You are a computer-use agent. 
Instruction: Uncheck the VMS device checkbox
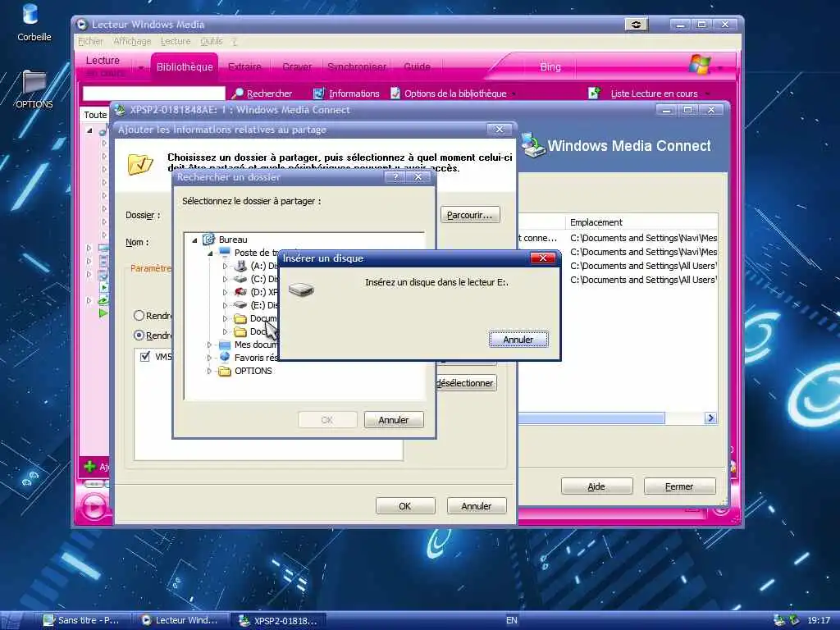click(144, 356)
